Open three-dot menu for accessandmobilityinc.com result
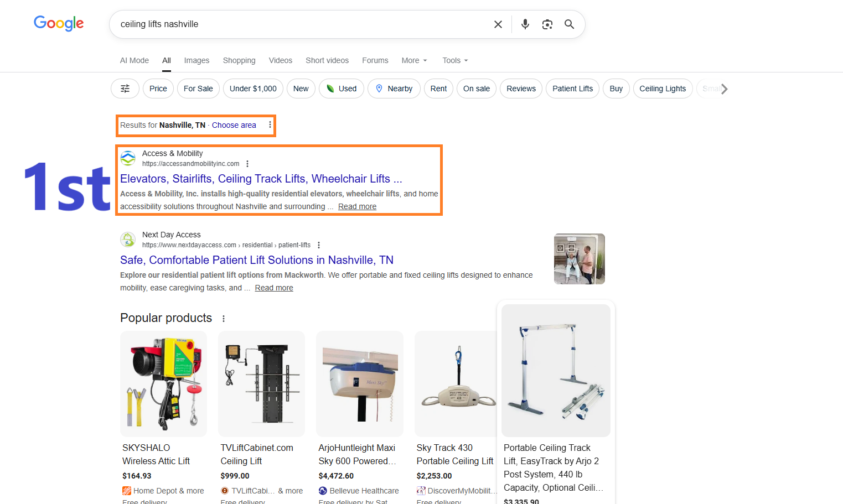The image size is (843, 504). tap(247, 164)
